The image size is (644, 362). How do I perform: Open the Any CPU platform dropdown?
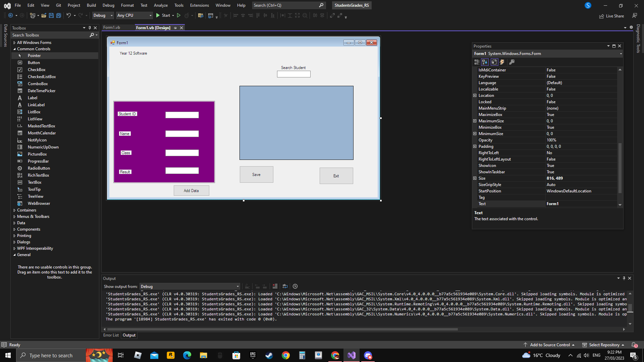coord(134,15)
